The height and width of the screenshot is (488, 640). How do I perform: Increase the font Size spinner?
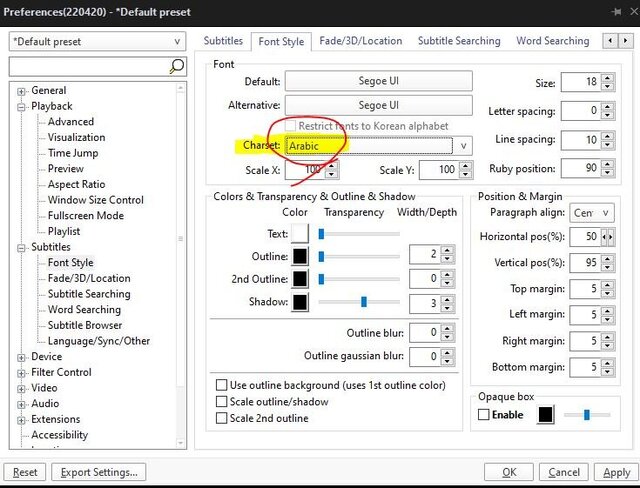pos(608,77)
